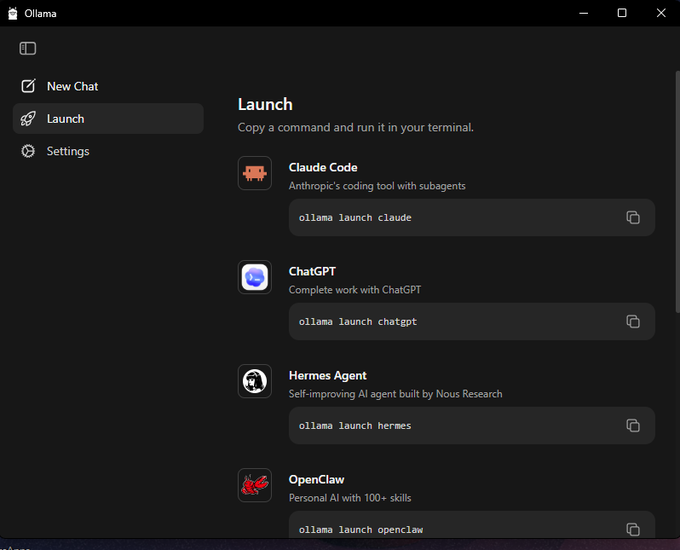
Task: Copy the ollama launch hermes command
Action: [x=633, y=426]
